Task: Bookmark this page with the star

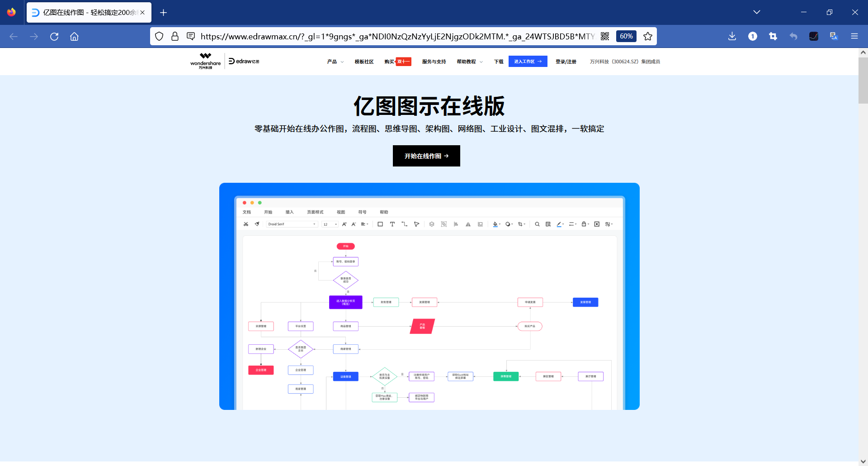Action: (648, 36)
